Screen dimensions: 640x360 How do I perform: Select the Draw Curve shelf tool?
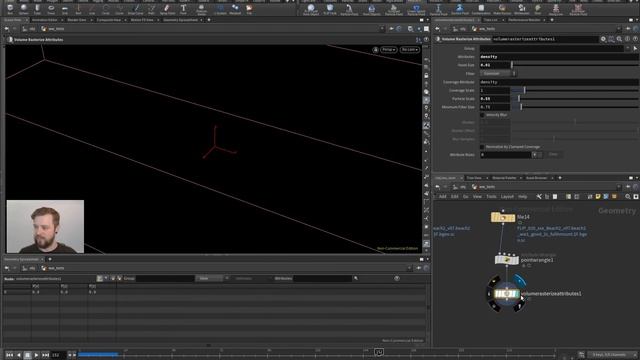pos(136,9)
